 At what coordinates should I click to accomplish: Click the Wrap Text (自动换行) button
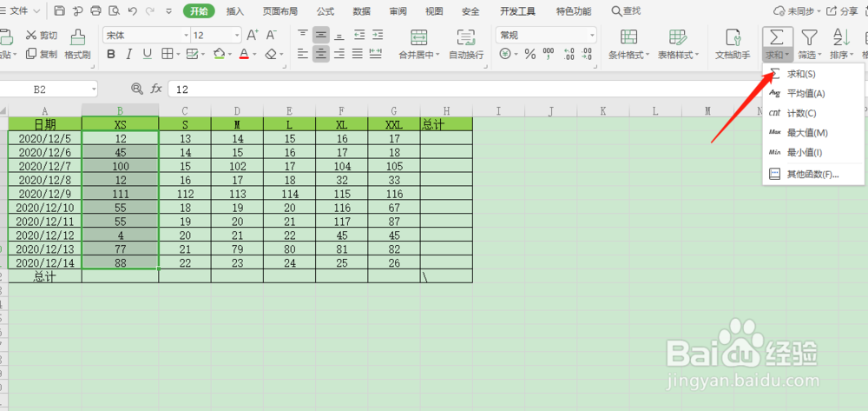465,44
